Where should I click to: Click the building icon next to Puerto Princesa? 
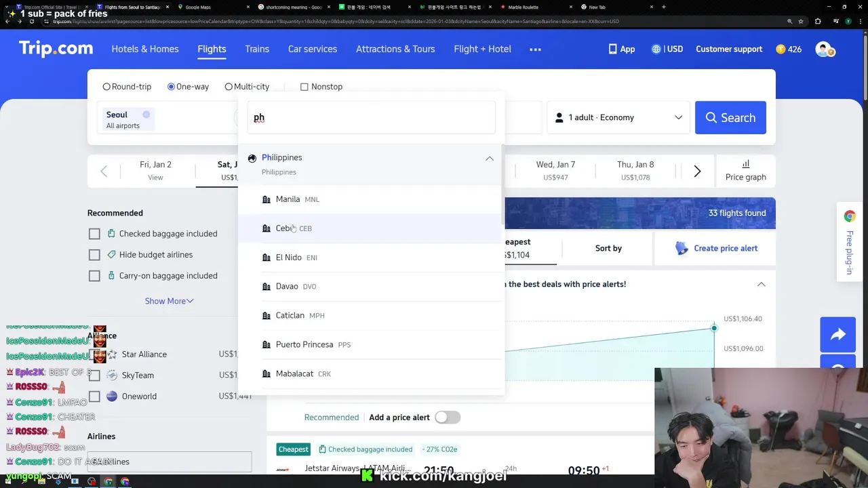click(x=267, y=344)
